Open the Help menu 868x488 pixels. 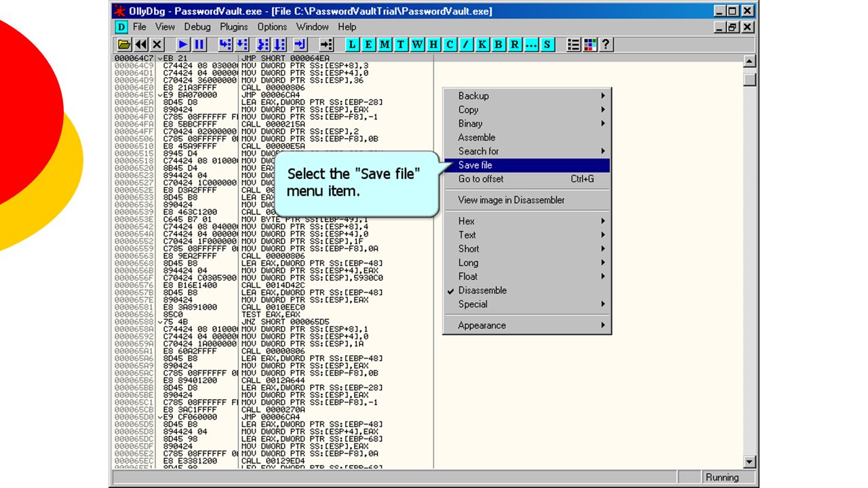347,27
